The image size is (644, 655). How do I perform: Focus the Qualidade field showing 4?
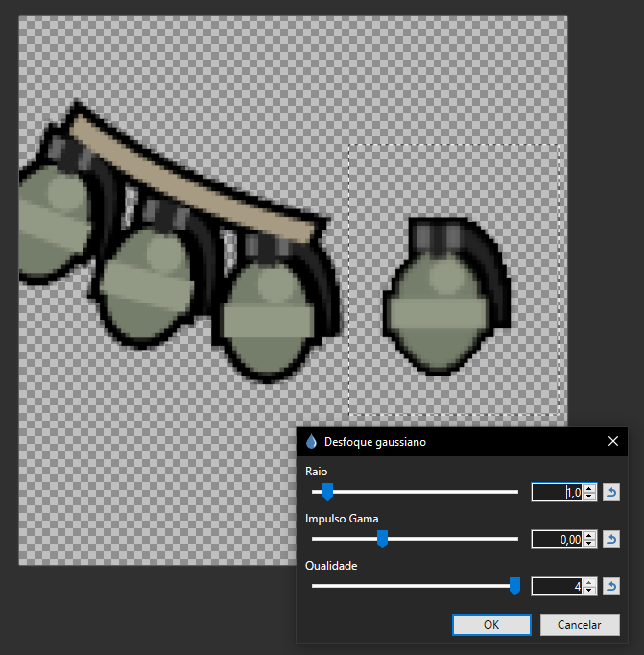pyautogui.click(x=558, y=587)
